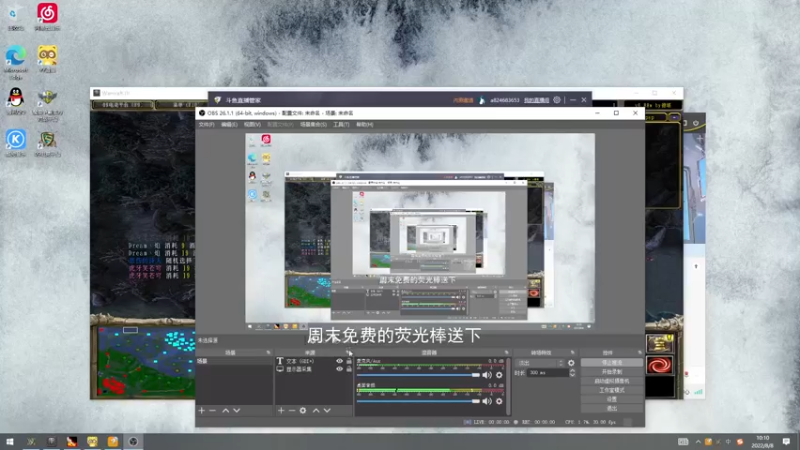Click My Live Room link in Douyu assistant
This screenshot has width=800, height=450.
click(x=536, y=100)
